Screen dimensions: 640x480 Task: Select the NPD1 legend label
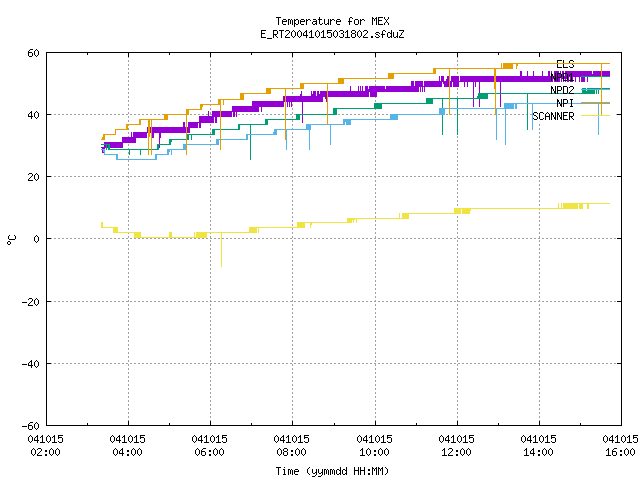(562, 77)
